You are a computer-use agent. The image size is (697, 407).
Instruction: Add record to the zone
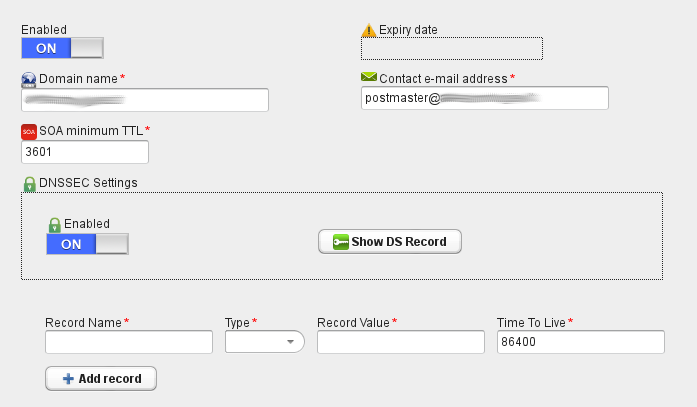point(101,379)
